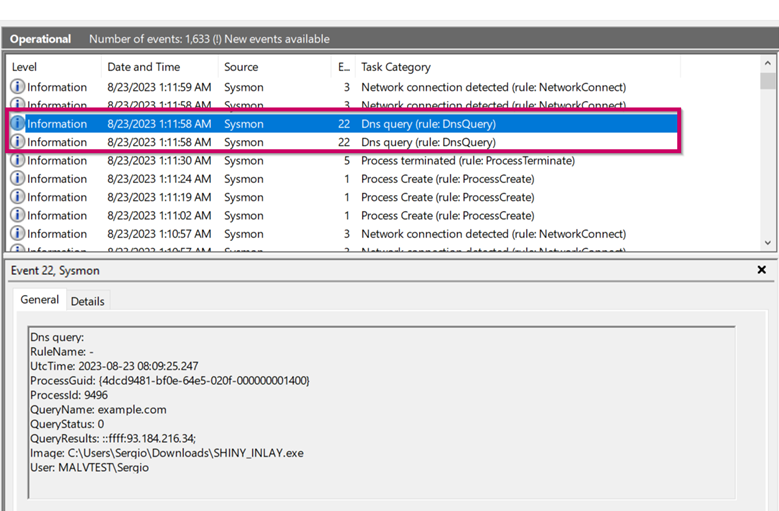This screenshot has height=511, width=779.
Task: Click the info icon for the 1:11:19 AM Process Create
Action: [x=17, y=197]
